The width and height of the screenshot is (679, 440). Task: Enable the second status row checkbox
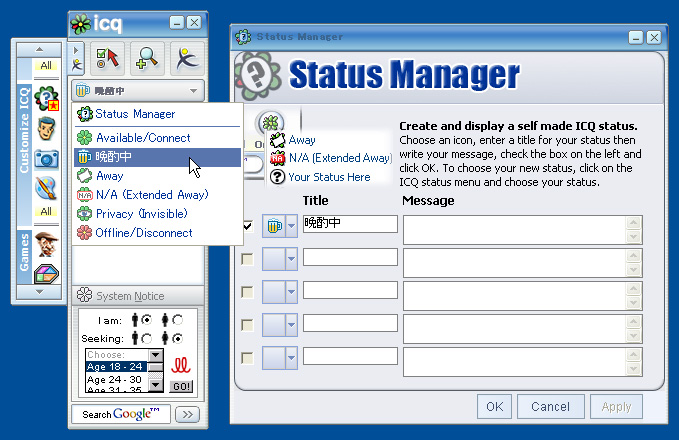[x=247, y=259]
